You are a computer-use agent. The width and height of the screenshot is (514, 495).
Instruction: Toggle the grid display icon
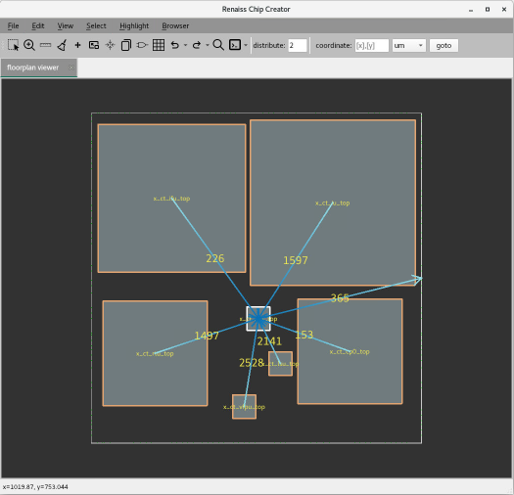click(x=159, y=45)
